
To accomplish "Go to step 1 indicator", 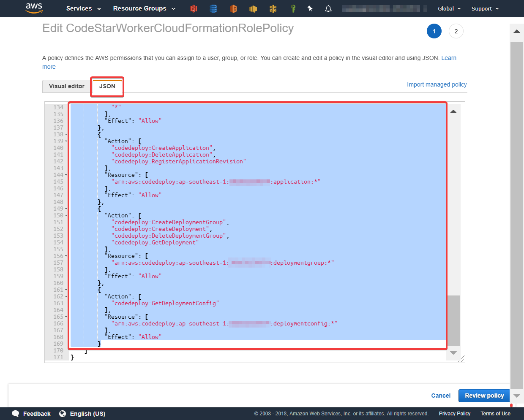I will click(x=434, y=31).
